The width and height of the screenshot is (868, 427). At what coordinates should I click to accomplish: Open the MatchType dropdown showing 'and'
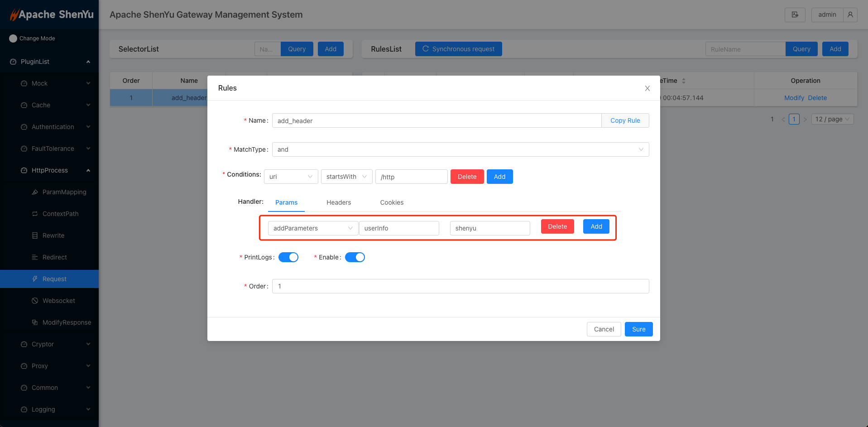pos(460,149)
